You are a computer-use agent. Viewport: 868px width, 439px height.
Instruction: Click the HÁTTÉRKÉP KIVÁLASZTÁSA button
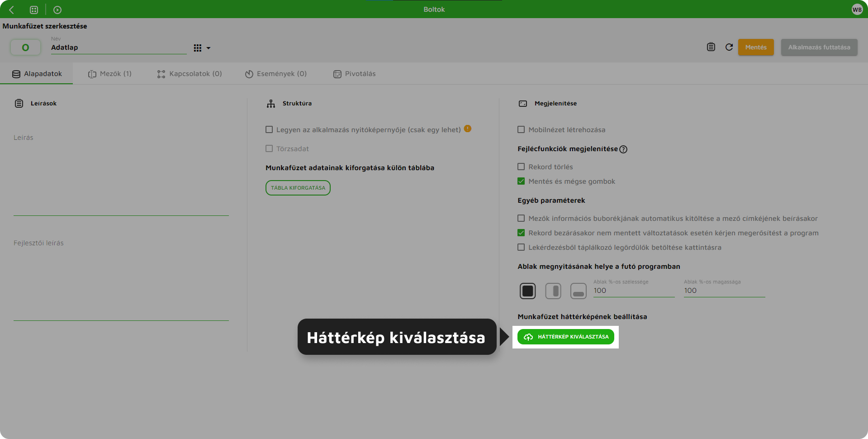click(x=565, y=337)
